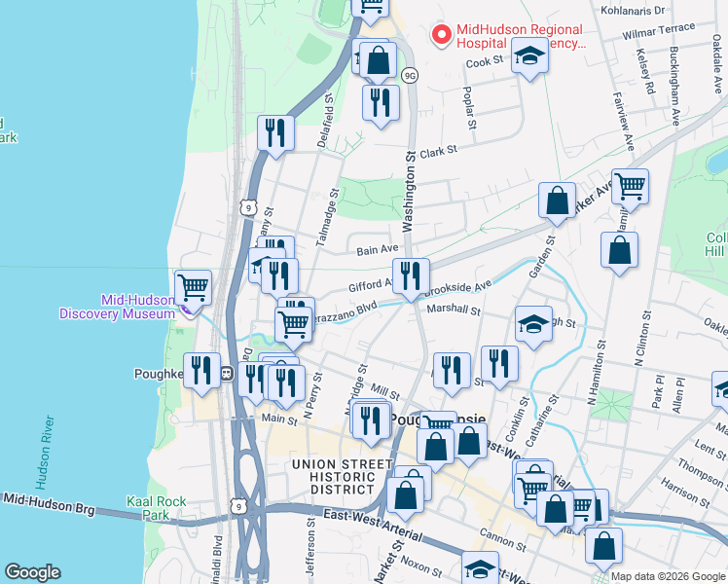Click the Hudson River label
This screenshot has height=584, width=728.
[45, 453]
